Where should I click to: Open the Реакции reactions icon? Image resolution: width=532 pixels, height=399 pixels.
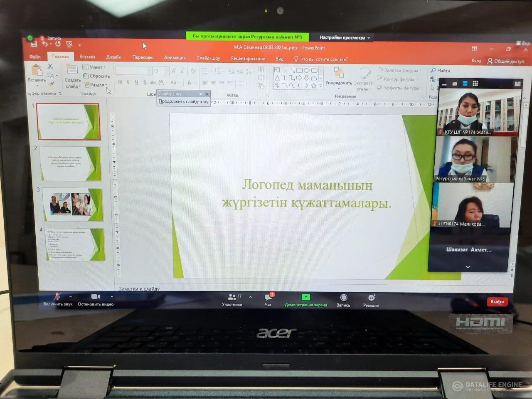371,298
